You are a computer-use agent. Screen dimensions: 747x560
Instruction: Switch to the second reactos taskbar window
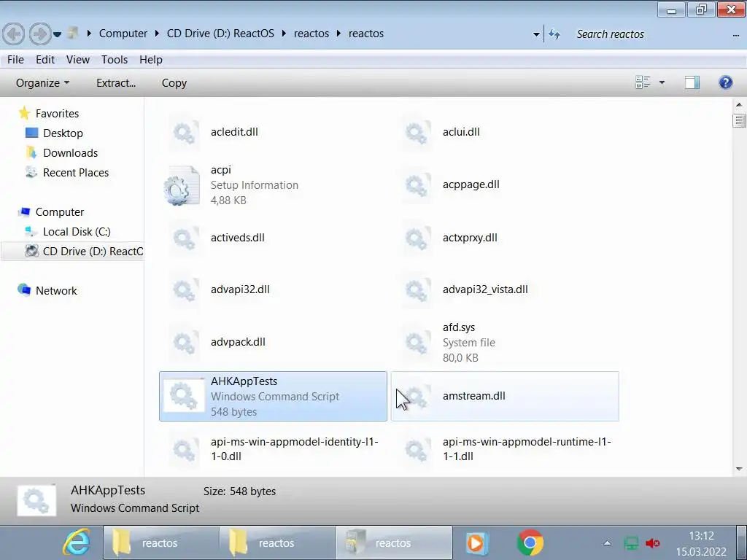pyautogui.click(x=278, y=542)
